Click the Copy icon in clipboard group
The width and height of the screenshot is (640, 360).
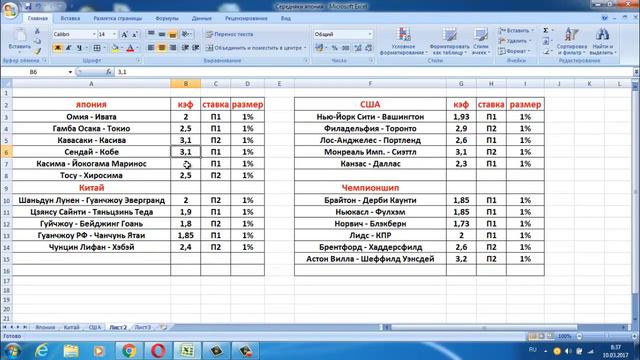[37, 41]
